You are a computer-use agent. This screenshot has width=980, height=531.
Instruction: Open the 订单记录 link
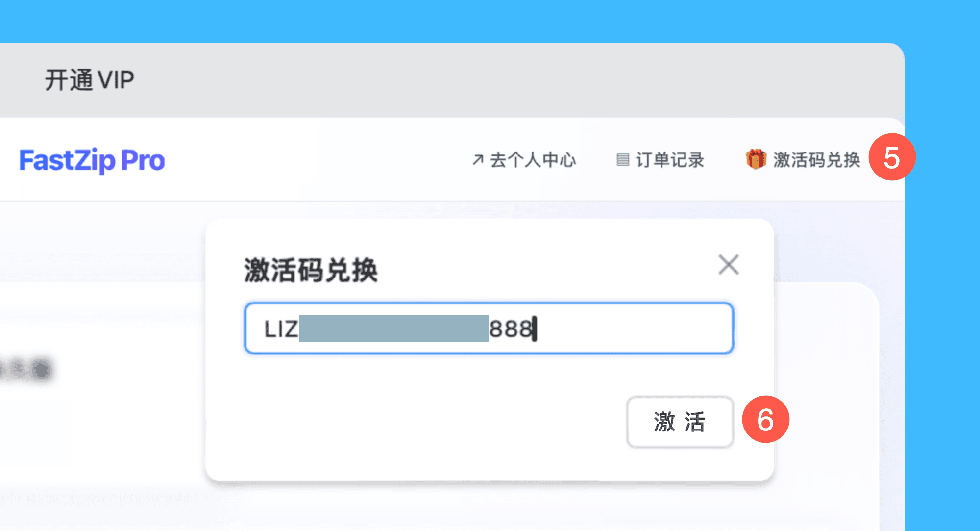tap(661, 160)
